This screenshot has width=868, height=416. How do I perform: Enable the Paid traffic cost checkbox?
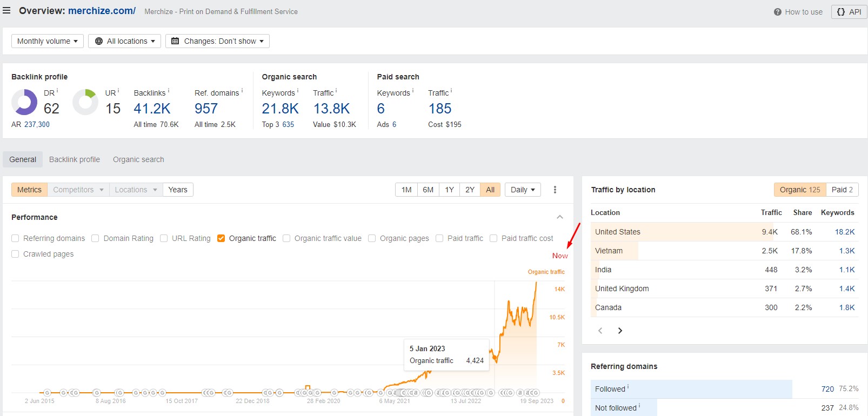click(x=493, y=238)
